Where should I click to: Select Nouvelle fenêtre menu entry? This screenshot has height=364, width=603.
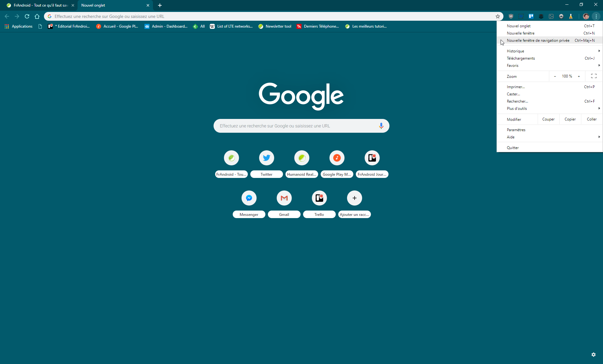pyautogui.click(x=550, y=33)
